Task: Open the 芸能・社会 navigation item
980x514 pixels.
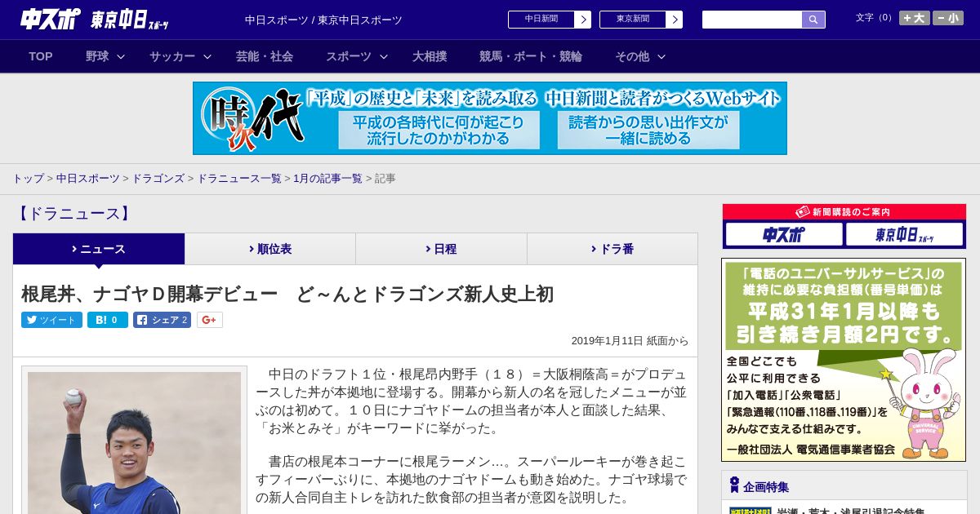Action: 265,56
